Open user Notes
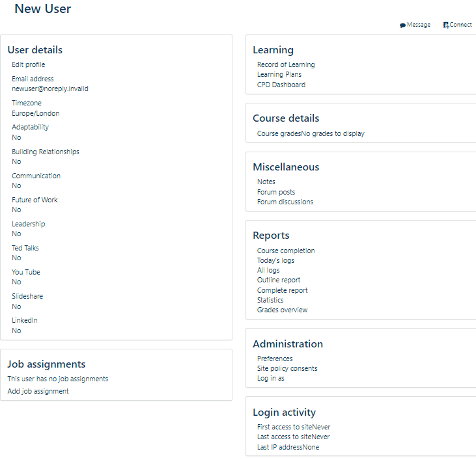 click(266, 182)
